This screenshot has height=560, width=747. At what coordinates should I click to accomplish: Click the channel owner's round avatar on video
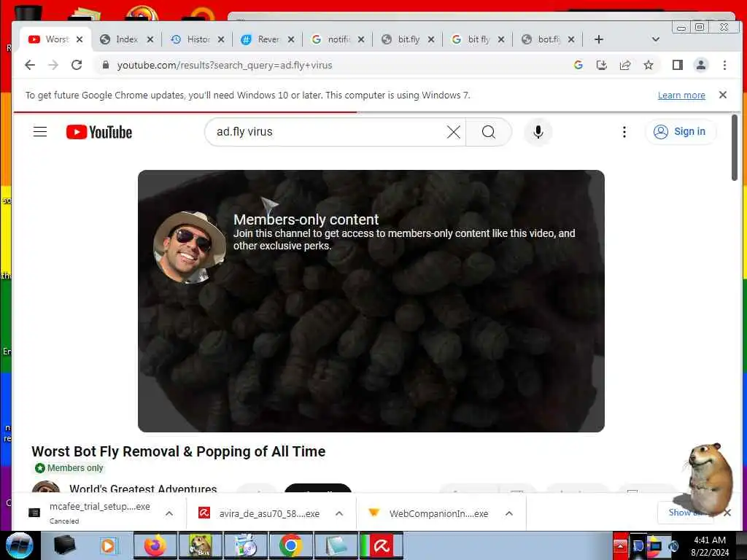190,247
